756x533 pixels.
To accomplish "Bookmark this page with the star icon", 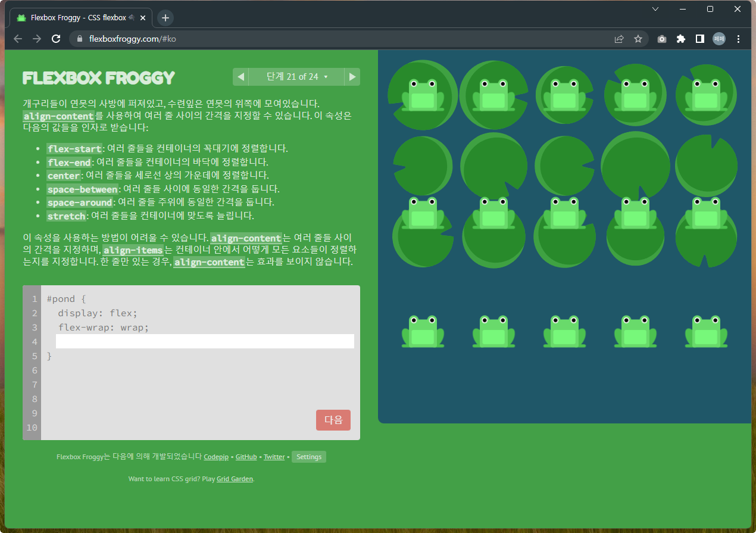I will pyautogui.click(x=638, y=39).
